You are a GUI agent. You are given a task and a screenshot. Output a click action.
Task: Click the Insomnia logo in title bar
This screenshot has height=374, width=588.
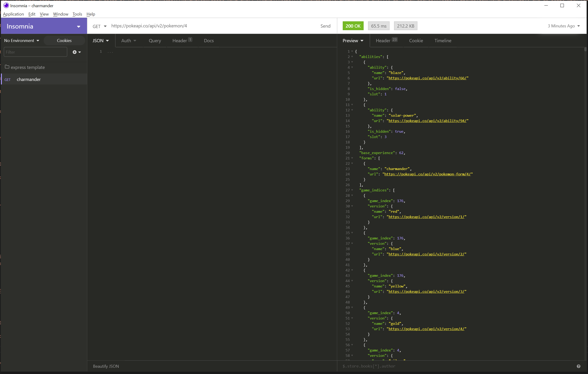[6, 5]
